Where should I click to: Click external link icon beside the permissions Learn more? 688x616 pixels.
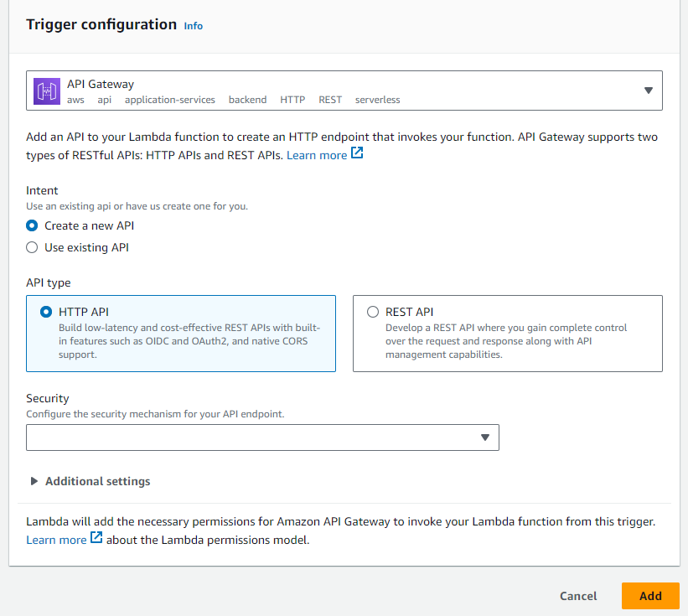coord(96,537)
